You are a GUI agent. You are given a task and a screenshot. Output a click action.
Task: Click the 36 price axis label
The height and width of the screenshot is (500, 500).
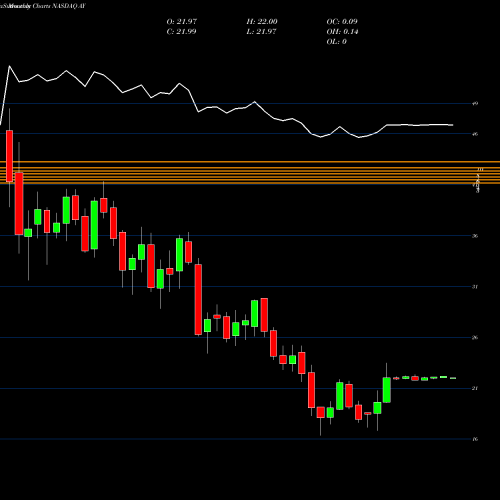tap(475, 236)
